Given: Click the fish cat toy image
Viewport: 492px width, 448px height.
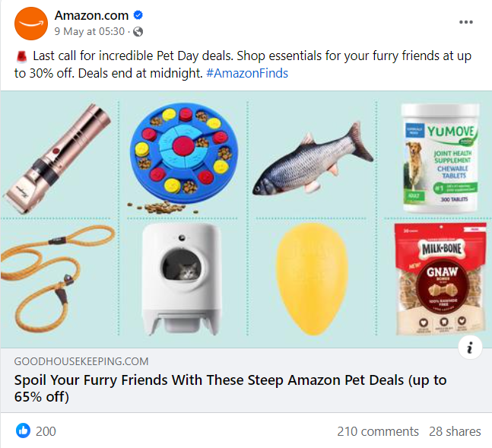Looking at the screenshot, I should 313,160.
